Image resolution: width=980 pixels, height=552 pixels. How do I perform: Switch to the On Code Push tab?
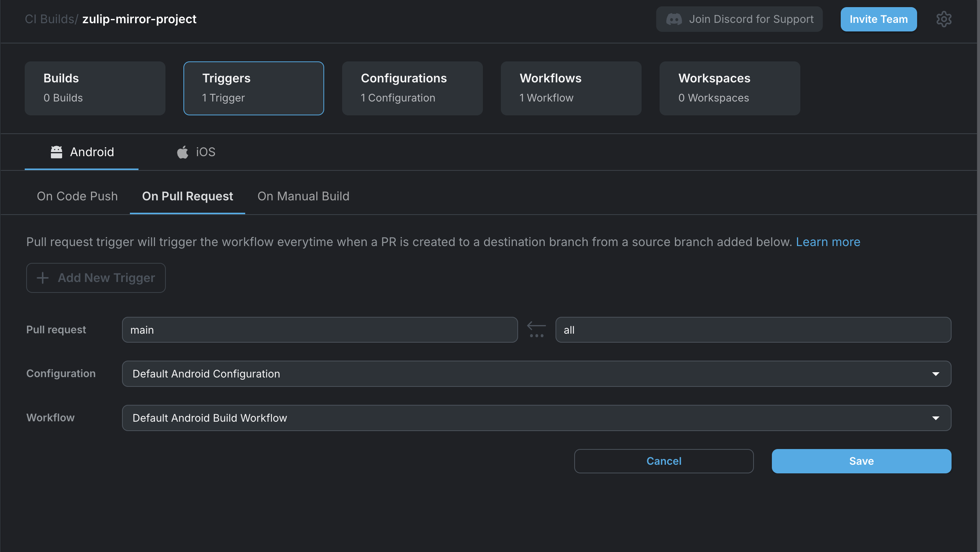pos(77,196)
